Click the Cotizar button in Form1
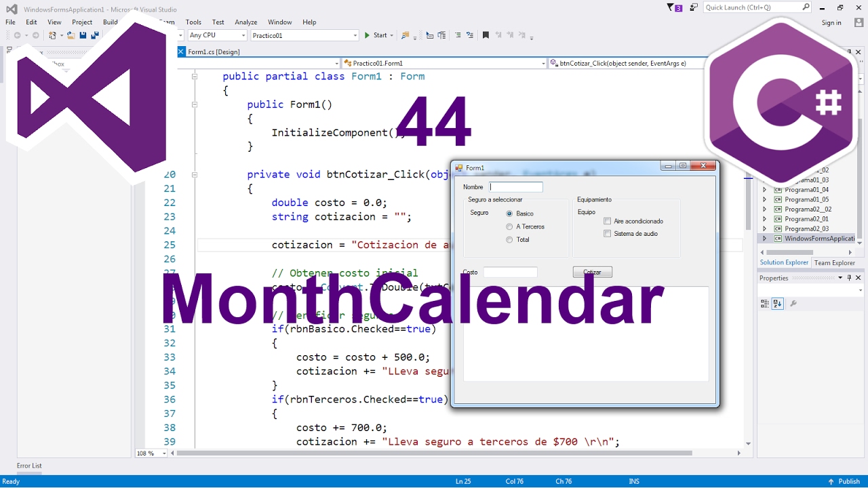Image resolution: width=868 pixels, height=488 pixels. (x=592, y=272)
